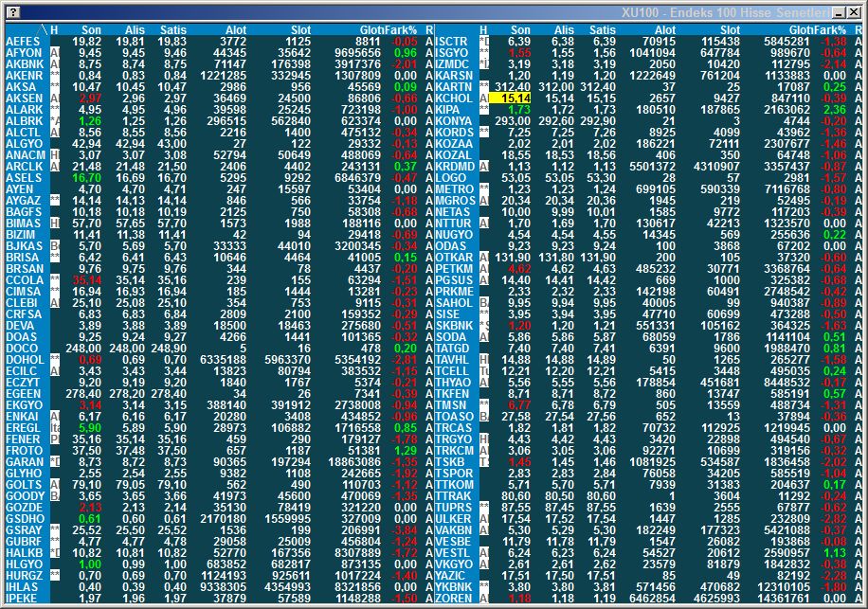Click the Alot column header in left table
The height and width of the screenshot is (609, 868).
point(236,30)
